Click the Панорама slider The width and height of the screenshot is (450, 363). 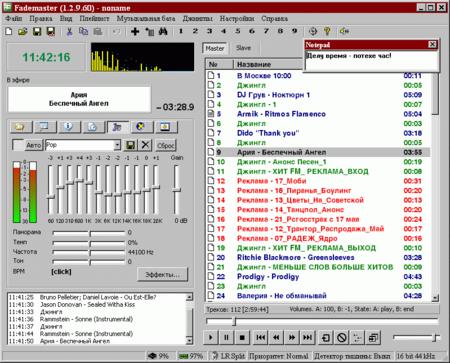89,233
